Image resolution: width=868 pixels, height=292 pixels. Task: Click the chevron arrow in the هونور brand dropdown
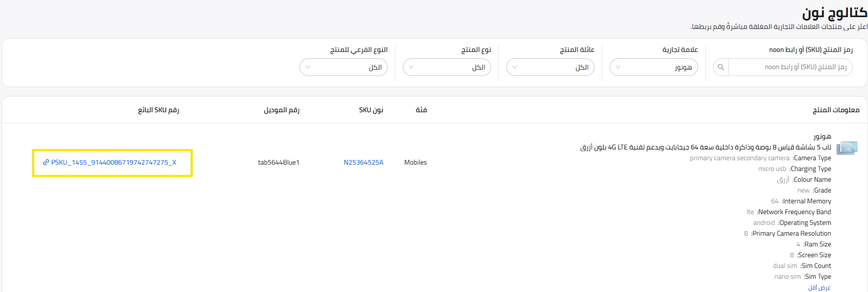618,67
